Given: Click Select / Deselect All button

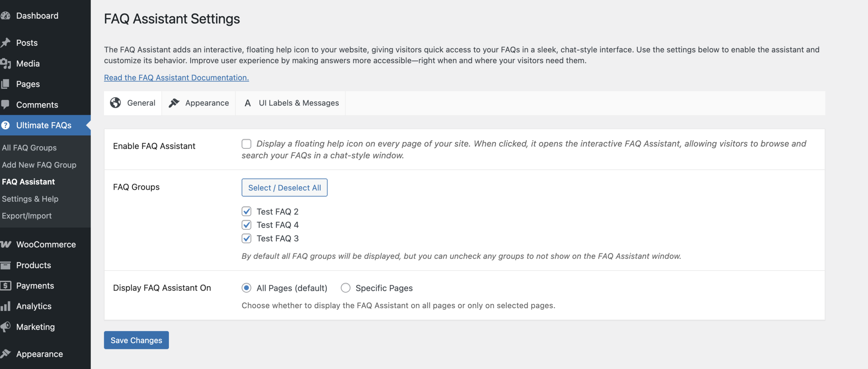Looking at the screenshot, I should click(284, 187).
